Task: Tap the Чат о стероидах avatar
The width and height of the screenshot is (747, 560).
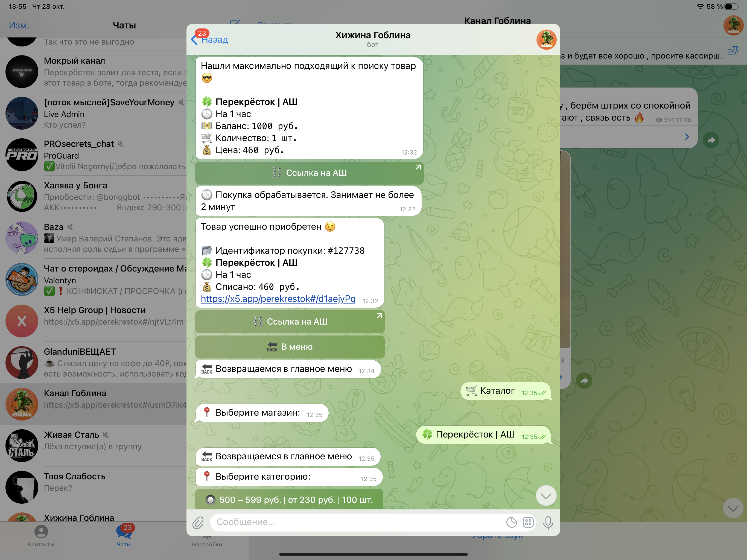Action: click(22, 279)
